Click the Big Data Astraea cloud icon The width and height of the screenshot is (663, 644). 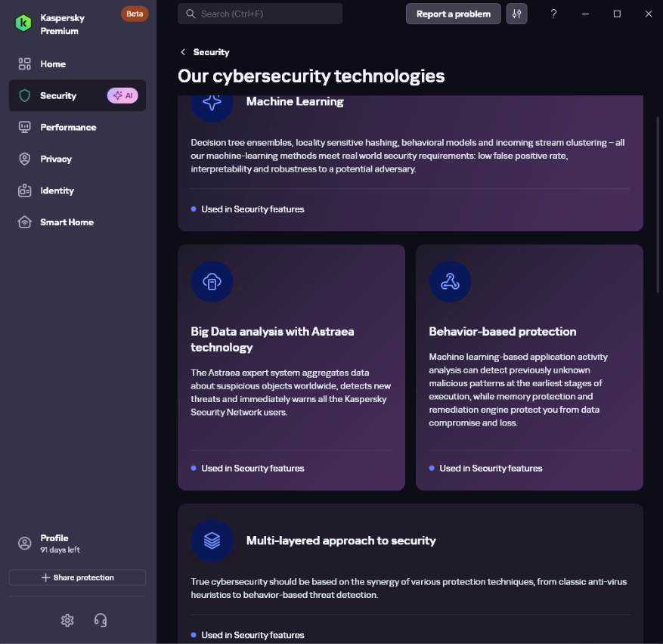pyautogui.click(x=212, y=282)
